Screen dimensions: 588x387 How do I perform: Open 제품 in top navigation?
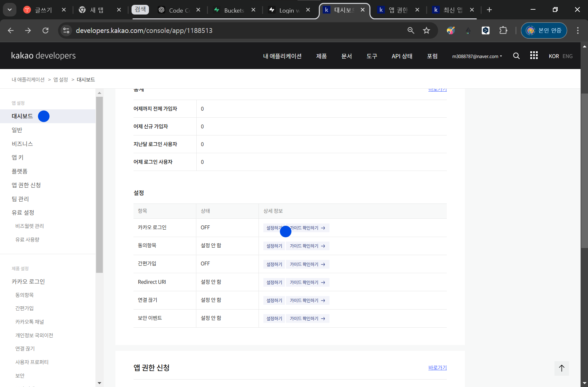(321, 56)
